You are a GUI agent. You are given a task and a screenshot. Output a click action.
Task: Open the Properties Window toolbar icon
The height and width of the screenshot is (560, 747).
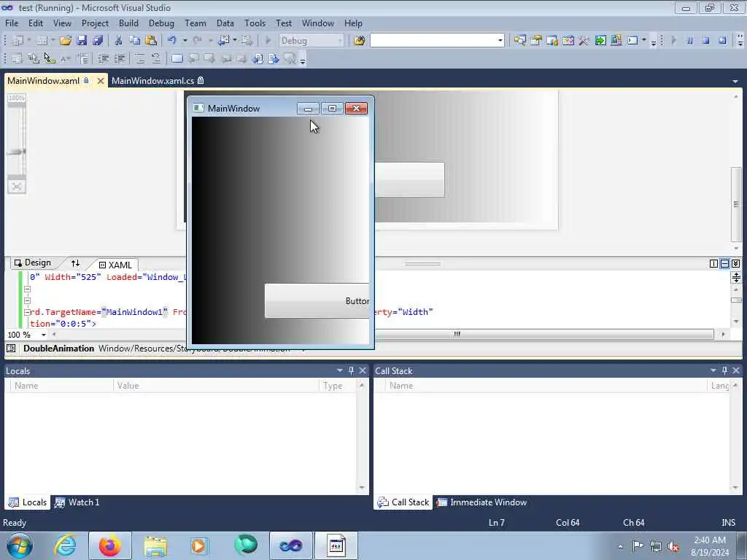[x=536, y=41]
